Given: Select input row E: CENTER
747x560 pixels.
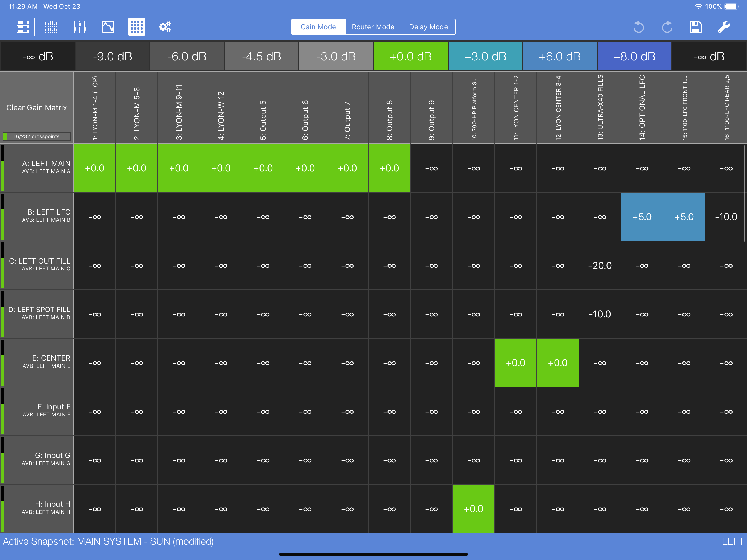Looking at the screenshot, I should [x=37, y=362].
